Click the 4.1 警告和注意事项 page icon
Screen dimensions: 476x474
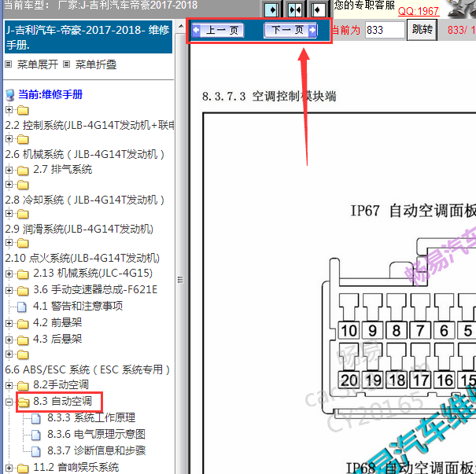pyautogui.click(x=21, y=307)
